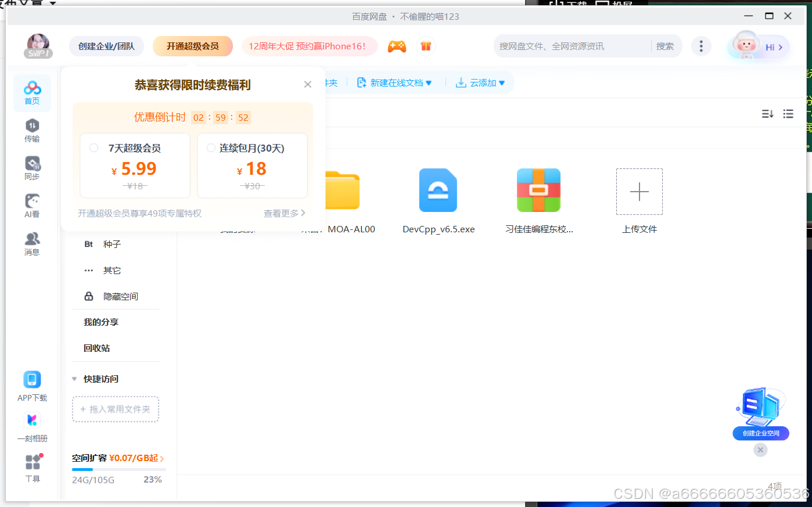The image size is (812, 507).
Task: Select the 习佳佳编程东校 archive file
Action: 539,190
